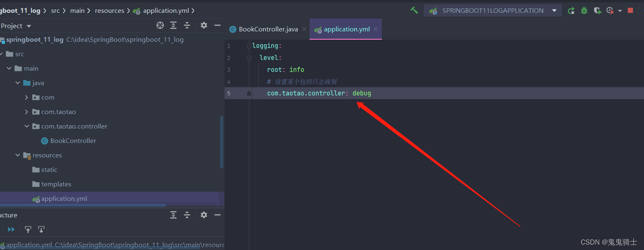
Task: Click the main breadcrumb
Action: pyautogui.click(x=77, y=11)
